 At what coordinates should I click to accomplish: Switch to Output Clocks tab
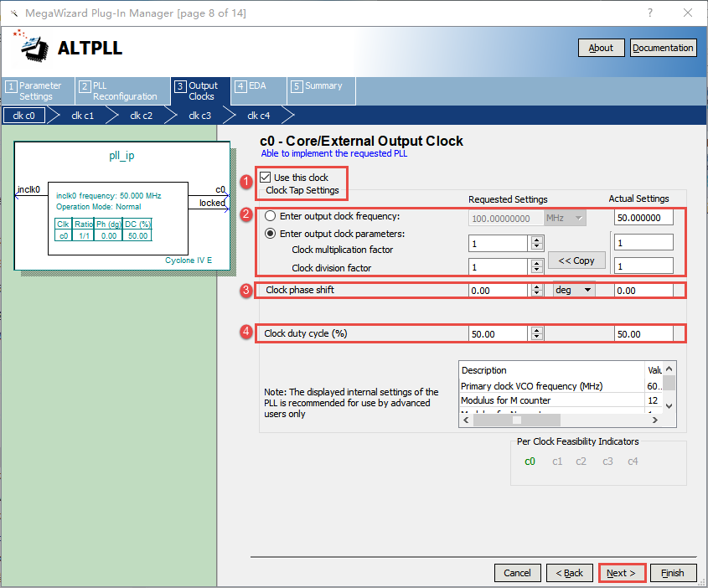[x=200, y=91]
